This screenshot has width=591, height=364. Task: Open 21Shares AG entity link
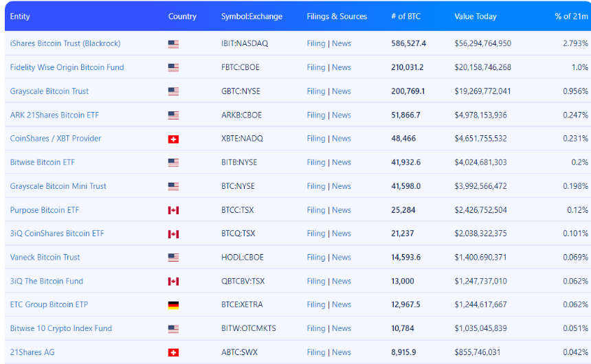32,352
